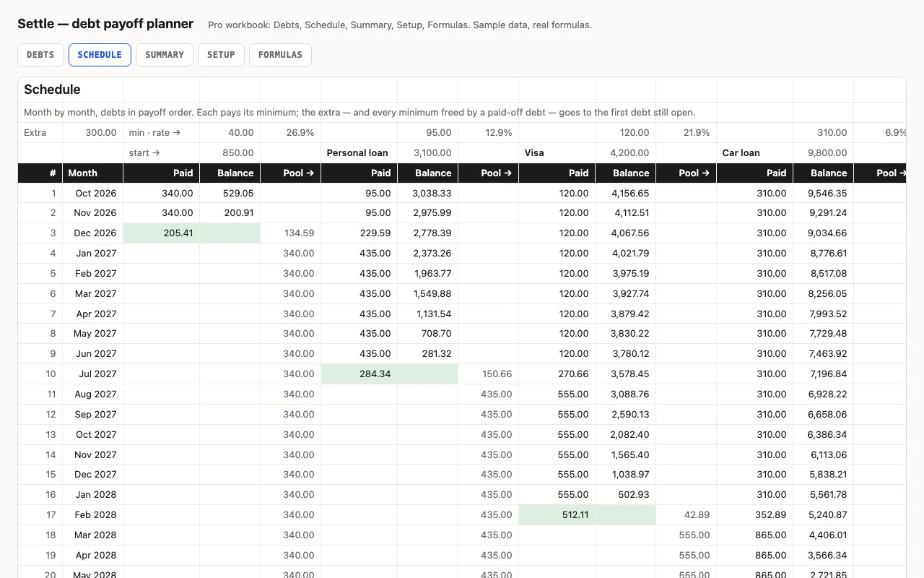This screenshot has height=578, width=924.
Task: Click the "#" column header
Action: pyautogui.click(x=40, y=173)
